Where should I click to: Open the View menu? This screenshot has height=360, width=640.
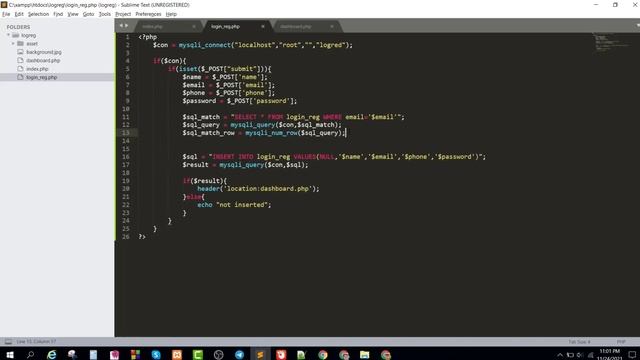pos(73,14)
